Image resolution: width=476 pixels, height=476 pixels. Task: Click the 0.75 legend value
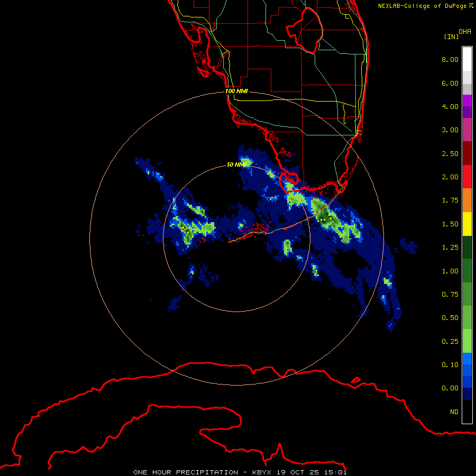[450, 295]
